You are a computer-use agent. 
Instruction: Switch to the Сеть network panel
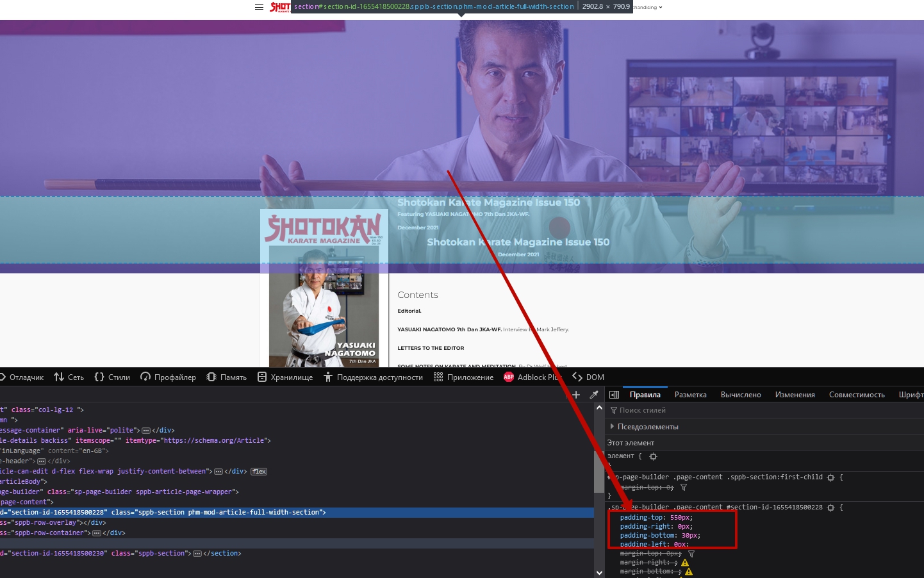[x=69, y=377]
